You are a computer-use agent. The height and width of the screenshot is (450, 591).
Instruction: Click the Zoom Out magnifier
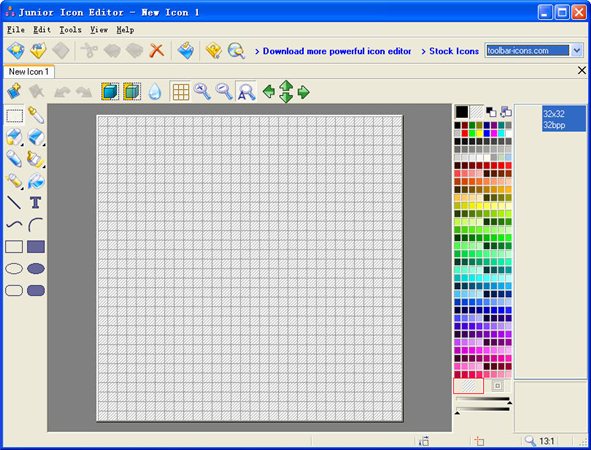[224, 91]
